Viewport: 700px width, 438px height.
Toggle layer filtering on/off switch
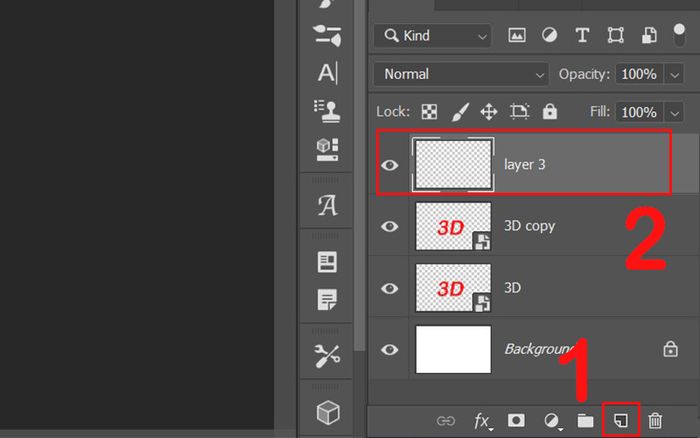[x=679, y=35]
